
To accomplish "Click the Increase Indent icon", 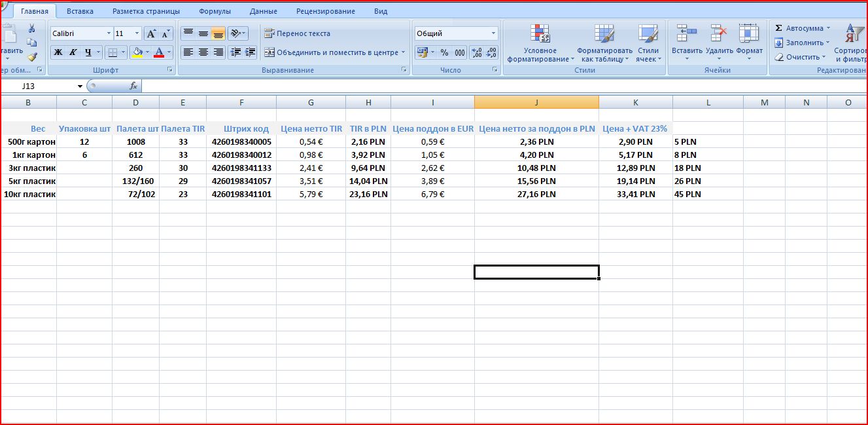I will coord(249,52).
